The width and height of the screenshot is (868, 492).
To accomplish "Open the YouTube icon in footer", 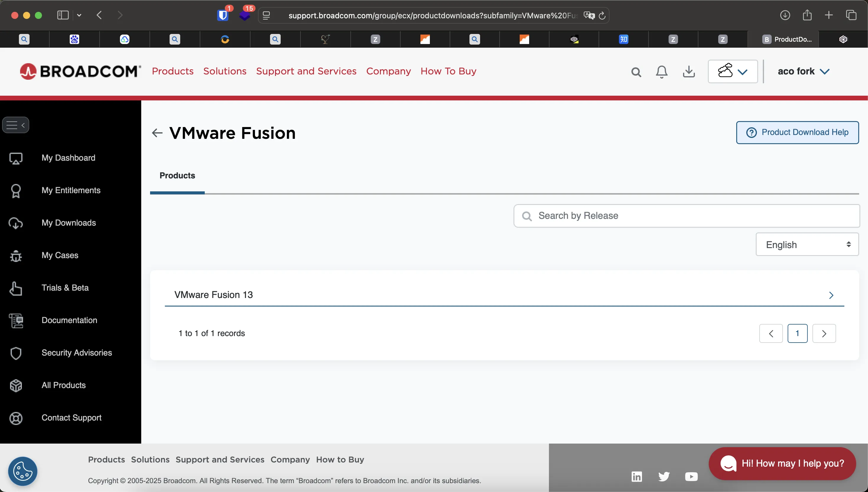I will tap(691, 476).
